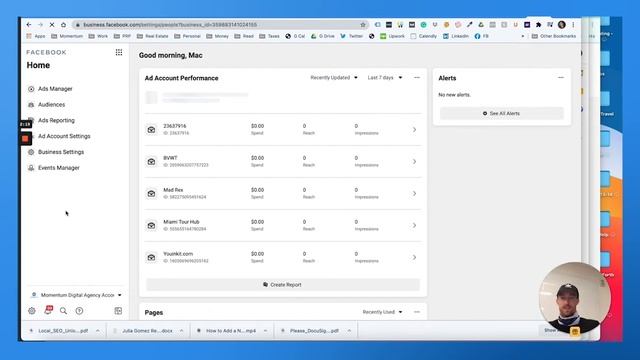Open the Pages Recently Used dropdown

pos(382,312)
